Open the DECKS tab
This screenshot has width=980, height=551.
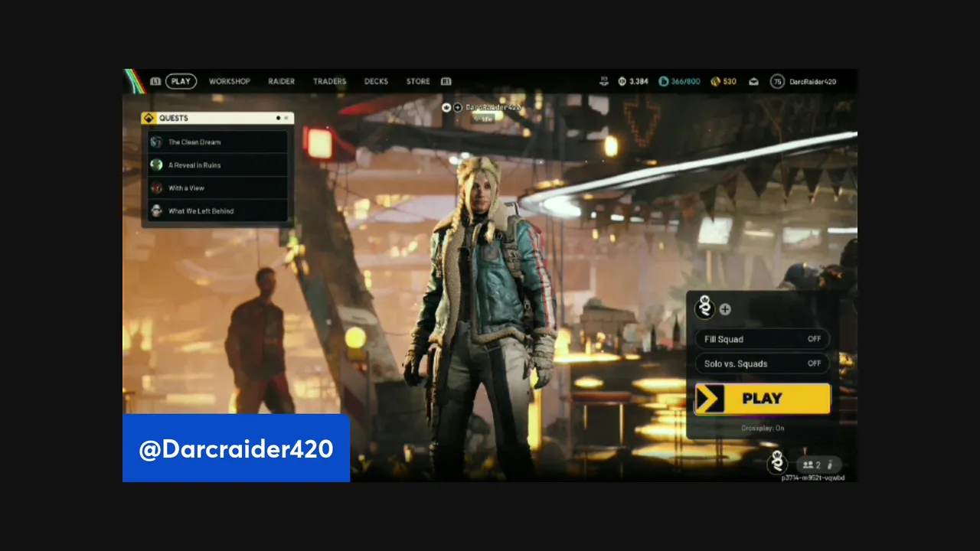tap(376, 81)
